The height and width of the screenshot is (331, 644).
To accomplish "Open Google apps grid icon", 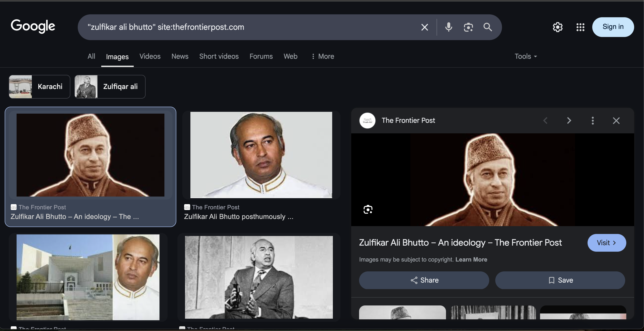I will click(580, 27).
